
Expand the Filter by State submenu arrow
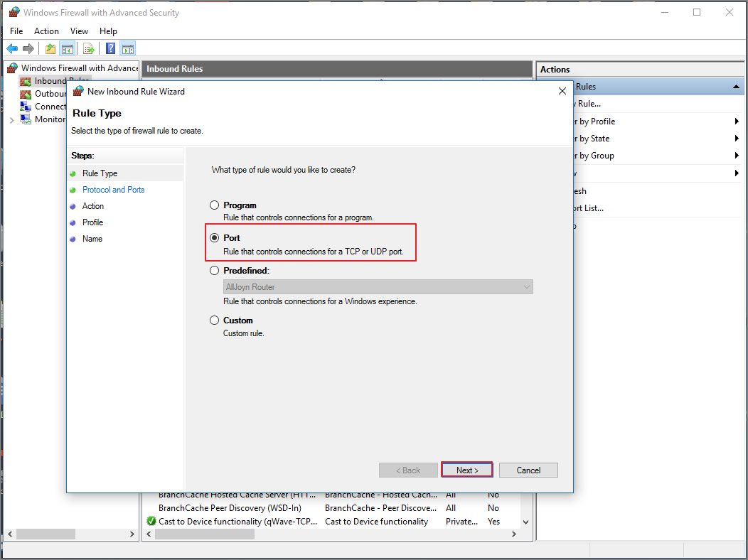coord(737,139)
